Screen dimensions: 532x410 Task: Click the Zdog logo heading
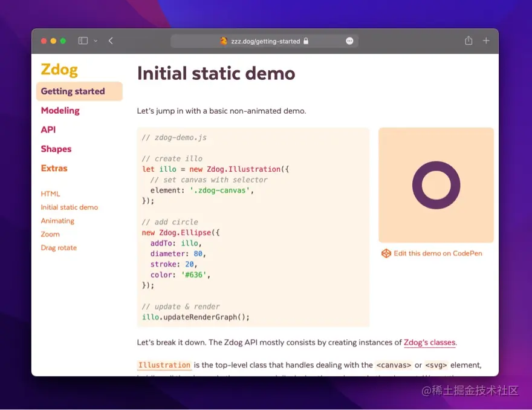click(x=59, y=69)
